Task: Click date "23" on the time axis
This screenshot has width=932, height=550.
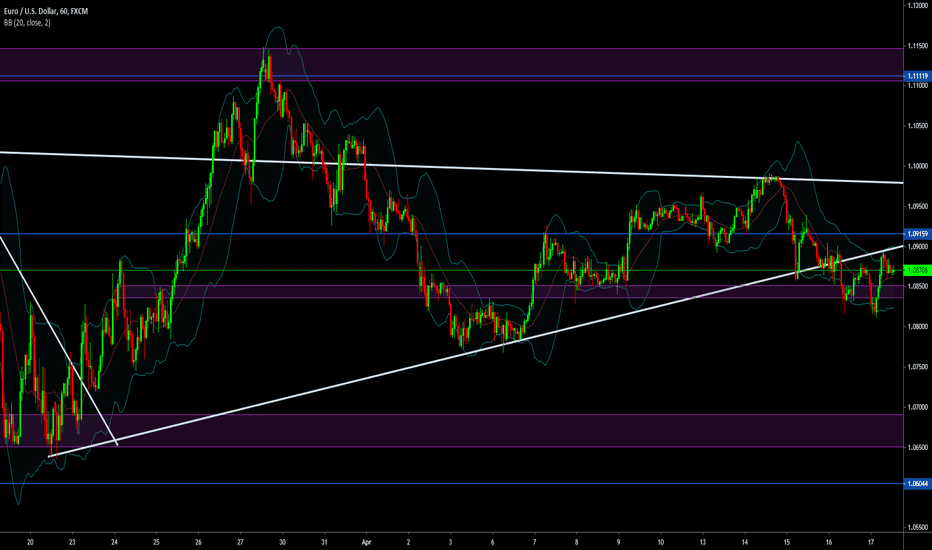Action: pyautogui.click(x=73, y=542)
